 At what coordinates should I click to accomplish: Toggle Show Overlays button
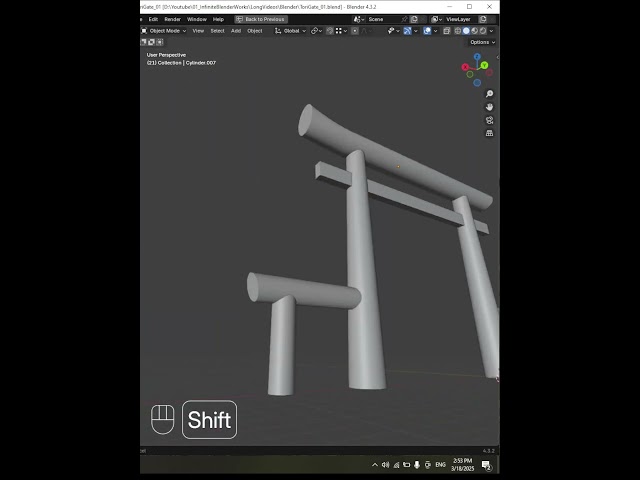[427, 31]
